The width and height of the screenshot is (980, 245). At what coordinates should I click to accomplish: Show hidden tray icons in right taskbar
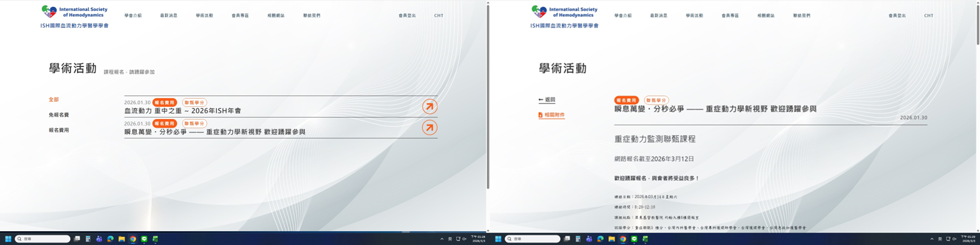(x=932, y=239)
